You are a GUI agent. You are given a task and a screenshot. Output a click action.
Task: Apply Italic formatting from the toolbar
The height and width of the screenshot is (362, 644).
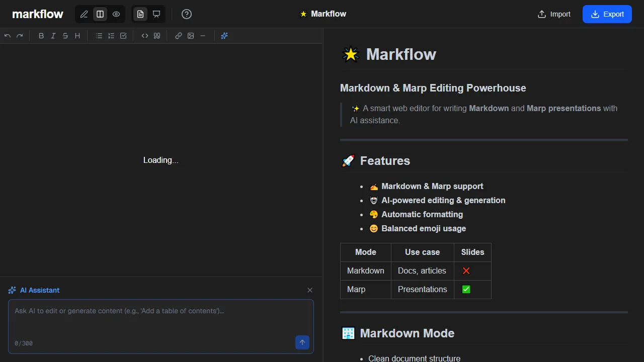(53, 36)
